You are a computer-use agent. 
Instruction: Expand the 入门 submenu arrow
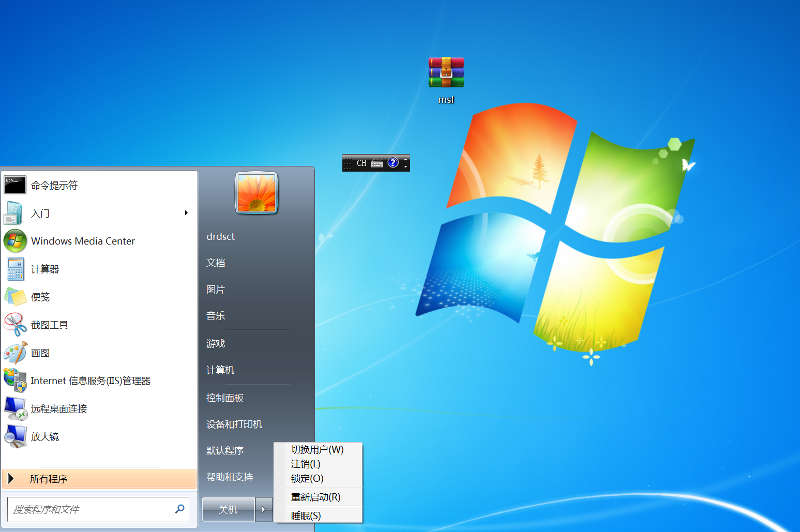tap(186, 213)
